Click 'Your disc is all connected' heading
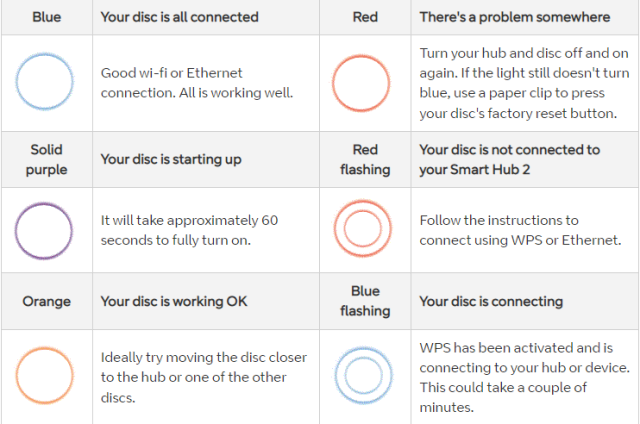640x424 pixels. pyautogui.click(x=180, y=17)
